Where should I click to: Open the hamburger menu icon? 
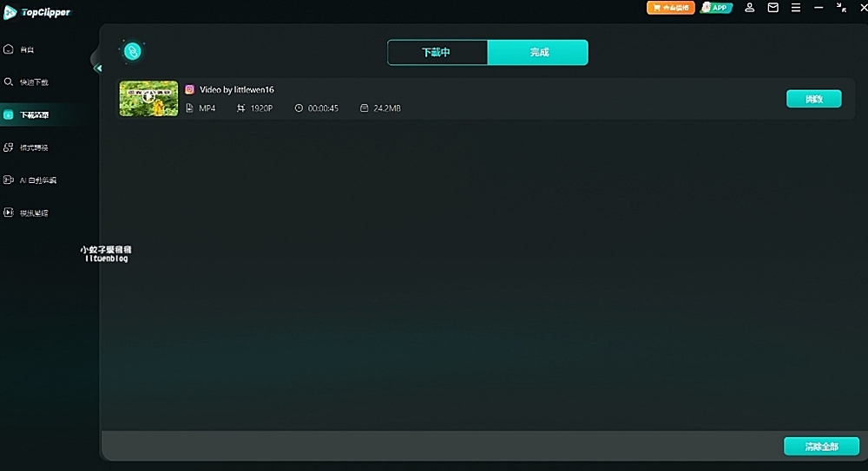pyautogui.click(x=795, y=8)
